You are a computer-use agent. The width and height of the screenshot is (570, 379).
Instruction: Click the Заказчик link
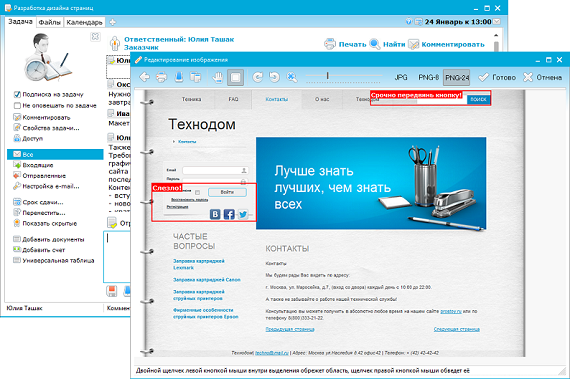click(x=141, y=47)
